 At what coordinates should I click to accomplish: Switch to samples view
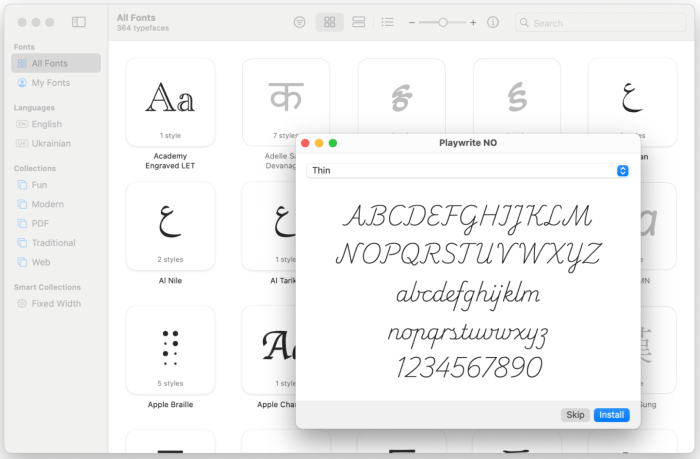358,22
